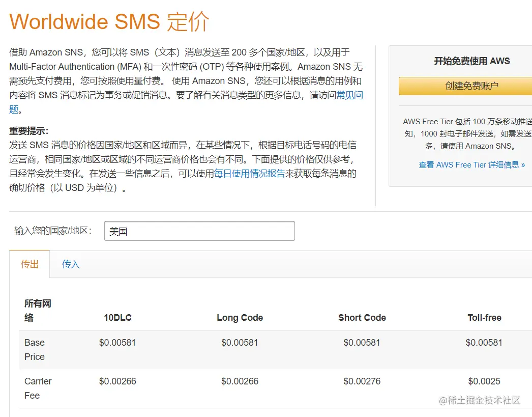
Task: Click the 创建免费账户 button
Action: pyautogui.click(x=472, y=86)
